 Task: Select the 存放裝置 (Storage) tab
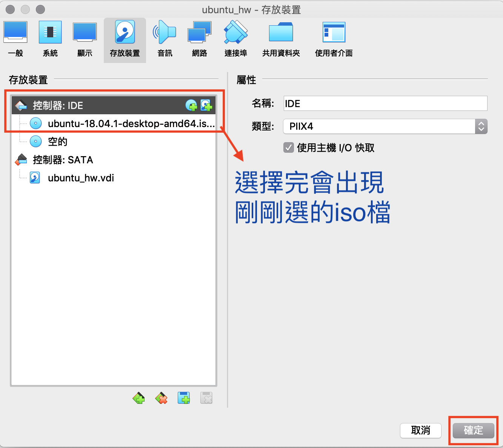[x=125, y=40]
